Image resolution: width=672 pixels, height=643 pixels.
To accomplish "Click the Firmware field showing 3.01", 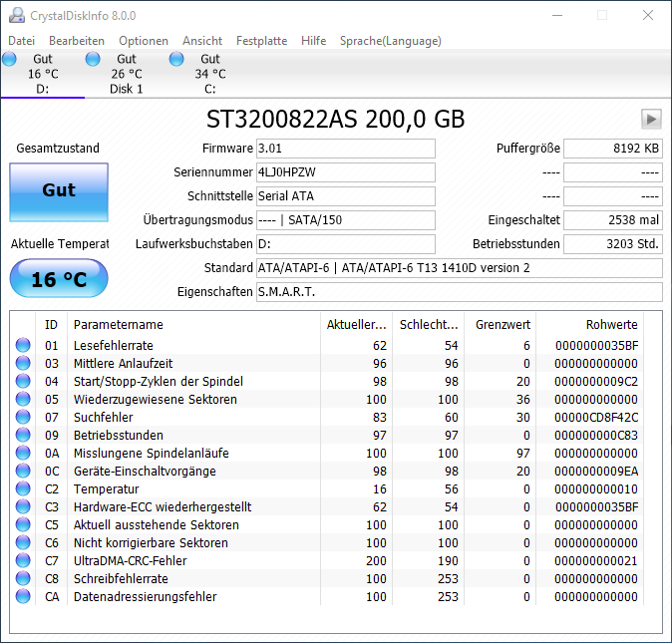I will tap(346, 149).
